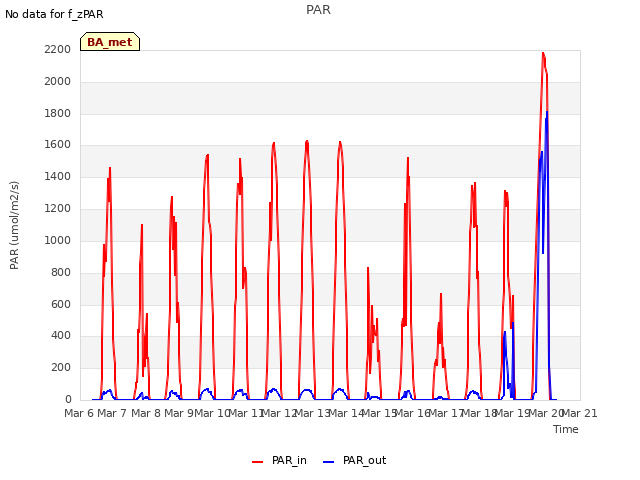Select the PAR chart title
The height and width of the screenshot is (480, 640).
[x=318, y=10]
